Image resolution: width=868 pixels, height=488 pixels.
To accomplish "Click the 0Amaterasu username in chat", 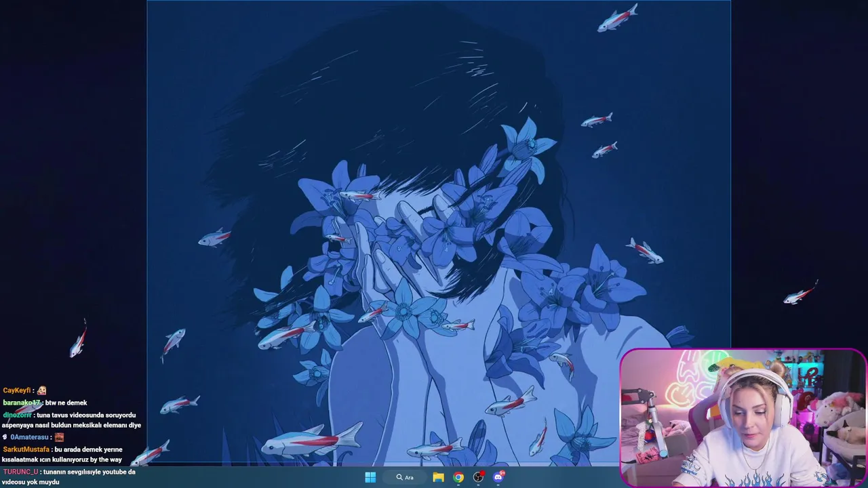I will click(28, 438).
